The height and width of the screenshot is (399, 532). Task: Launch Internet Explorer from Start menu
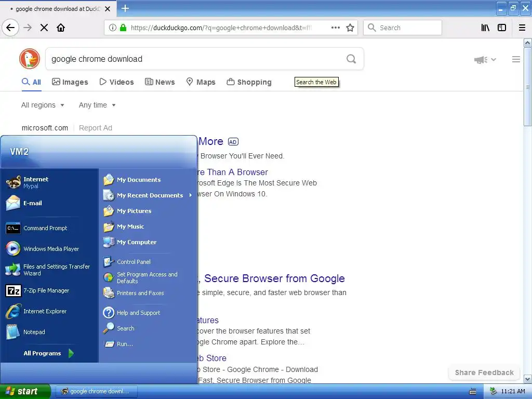tap(49, 311)
